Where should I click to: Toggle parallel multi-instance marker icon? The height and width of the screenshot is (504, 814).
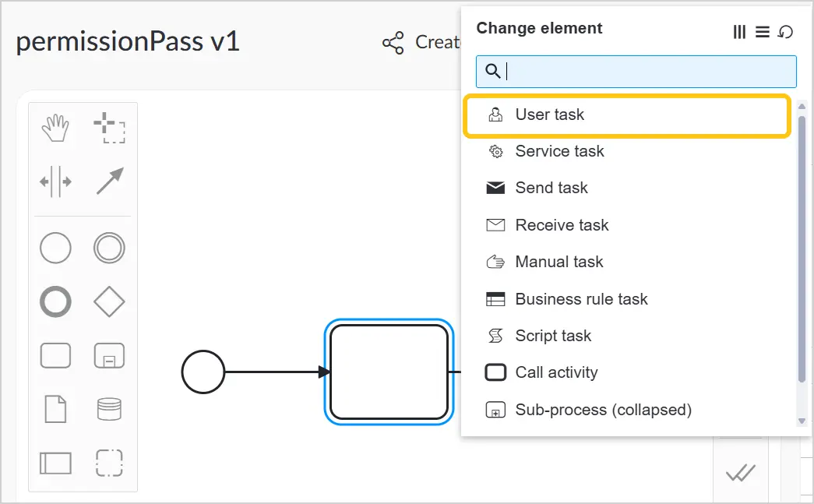(739, 32)
